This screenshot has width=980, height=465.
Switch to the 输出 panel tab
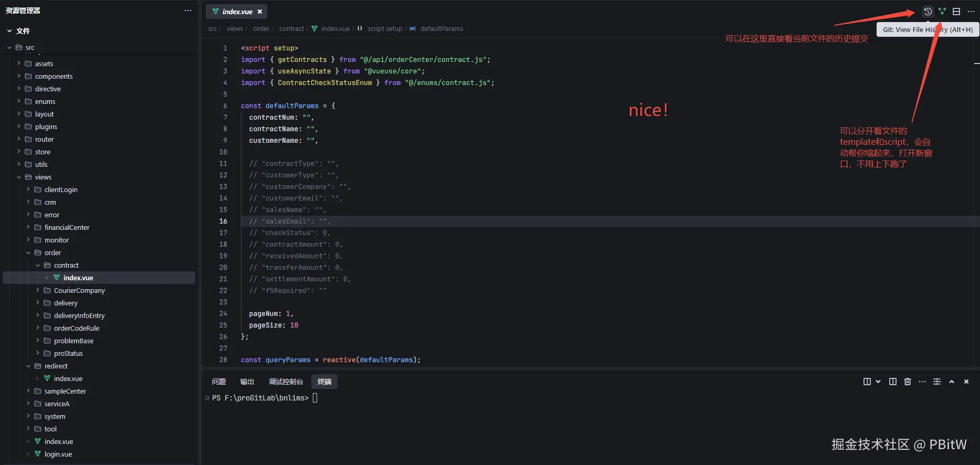point(247,382)
